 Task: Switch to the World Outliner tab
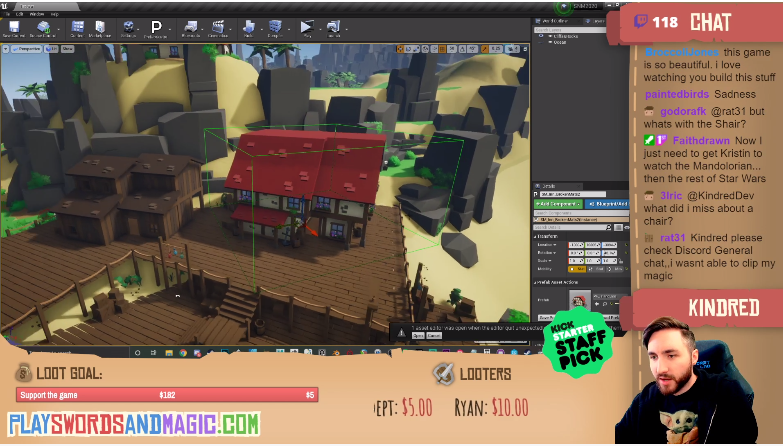point(557,21)
